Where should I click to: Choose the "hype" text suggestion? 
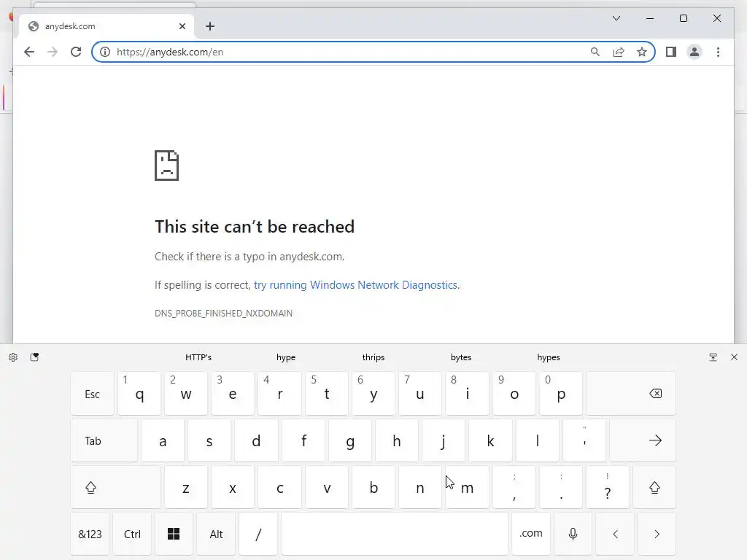(286, 357)
